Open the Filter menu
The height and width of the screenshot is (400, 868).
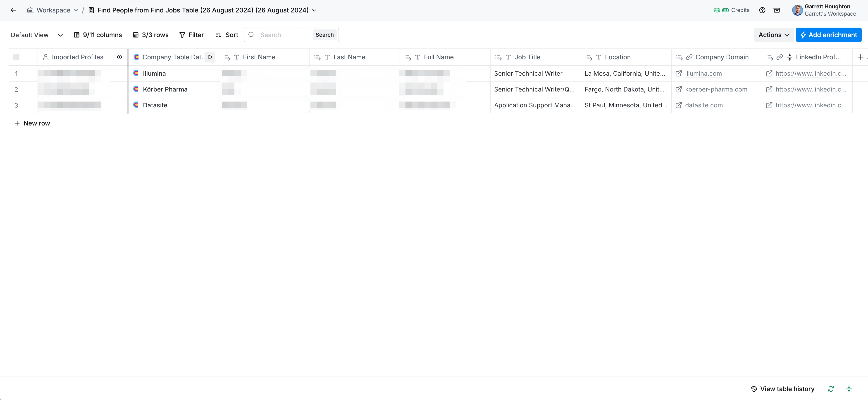point(191,35)
